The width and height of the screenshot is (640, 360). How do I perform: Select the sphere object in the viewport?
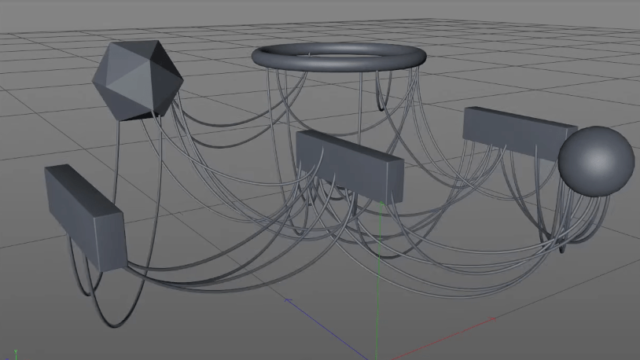click(x=596, y=161)
